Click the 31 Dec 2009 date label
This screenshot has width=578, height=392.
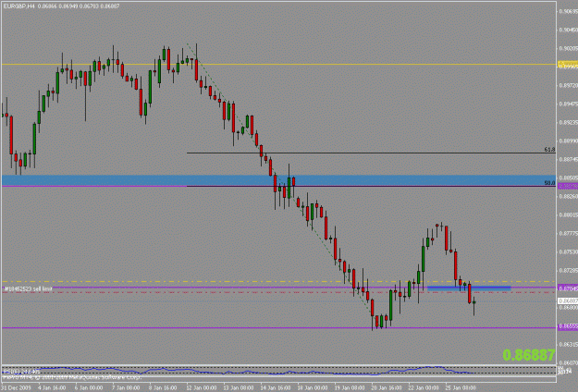pyautogui.click(x=17, y=388)
